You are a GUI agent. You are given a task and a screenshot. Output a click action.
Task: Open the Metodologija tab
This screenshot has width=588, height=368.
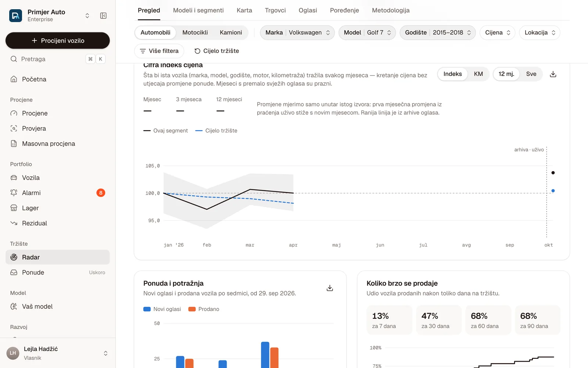point(391,10)
